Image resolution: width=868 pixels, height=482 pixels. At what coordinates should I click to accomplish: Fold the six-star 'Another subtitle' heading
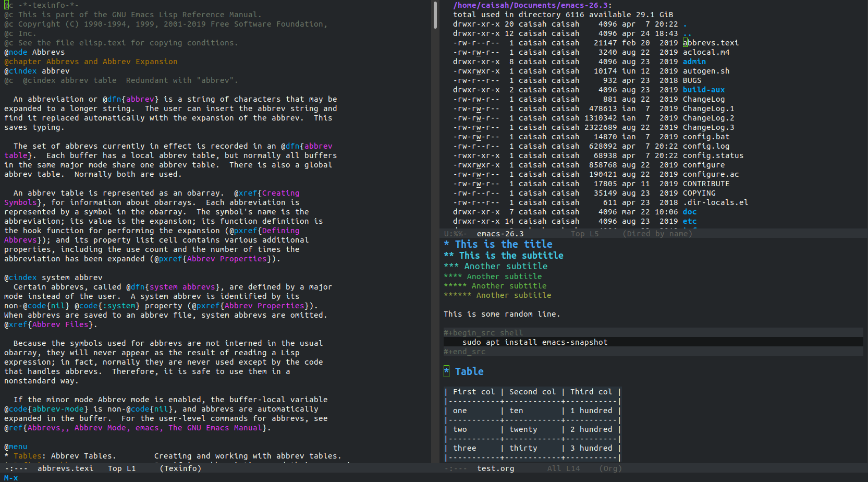point(497,295)
